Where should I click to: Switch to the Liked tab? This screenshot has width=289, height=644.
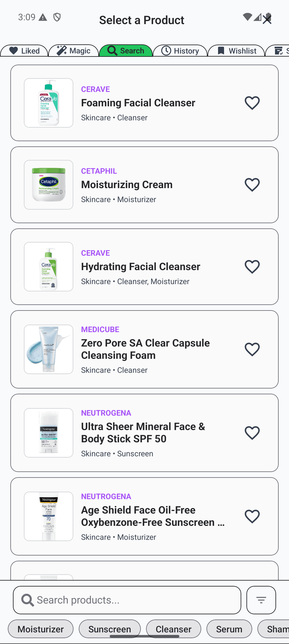tap(24, 51)
